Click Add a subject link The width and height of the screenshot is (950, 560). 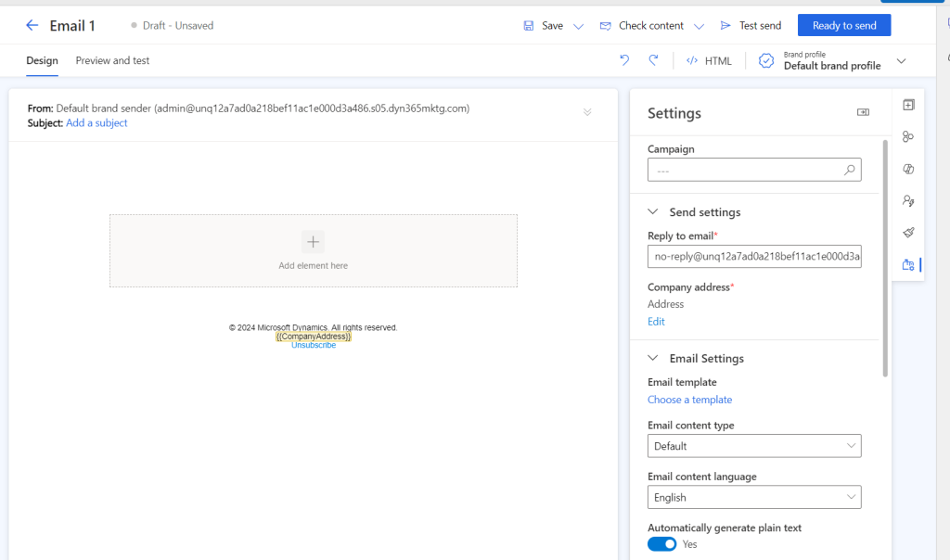[x=96, y=123]
